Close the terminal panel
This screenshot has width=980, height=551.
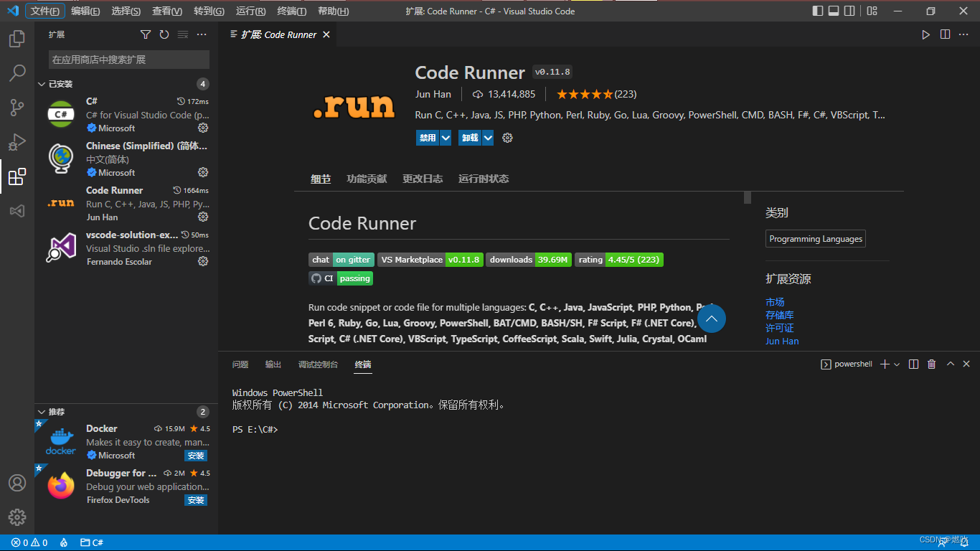966,364
